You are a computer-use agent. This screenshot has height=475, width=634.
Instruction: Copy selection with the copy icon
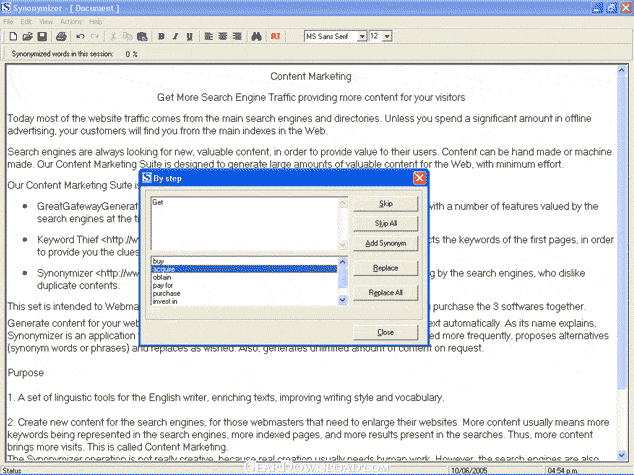point(127,36)
